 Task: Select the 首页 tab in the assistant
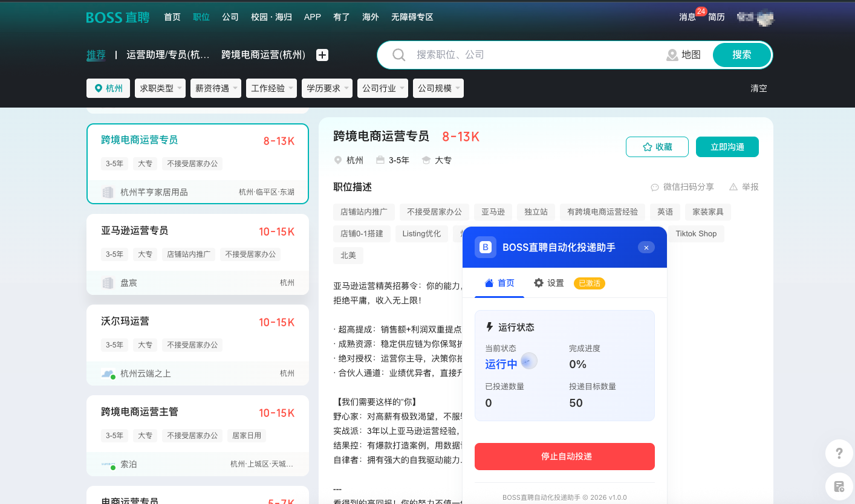[499, 283]
